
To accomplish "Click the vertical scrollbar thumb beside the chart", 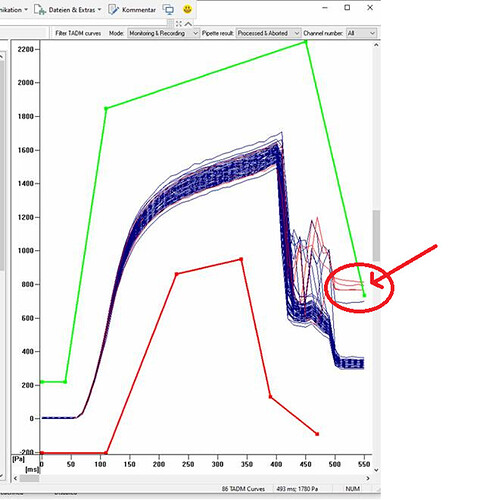I will tap(376, 235).
